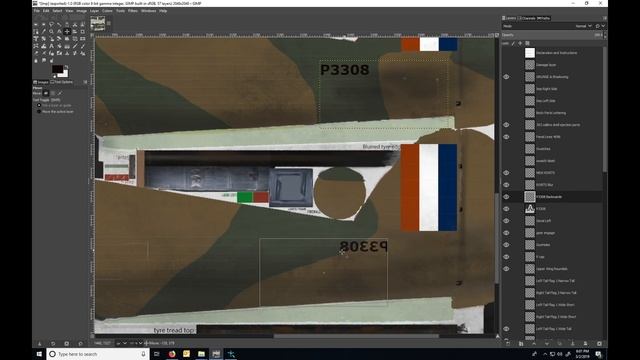Click the foreground black color swatch
Screen dimensions: 640x360
click(57, 69)
